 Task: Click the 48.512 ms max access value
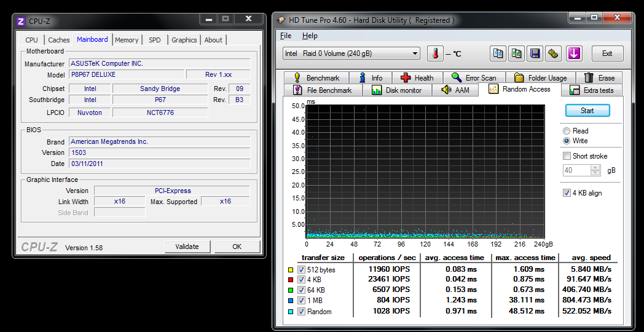coord(526,310)
